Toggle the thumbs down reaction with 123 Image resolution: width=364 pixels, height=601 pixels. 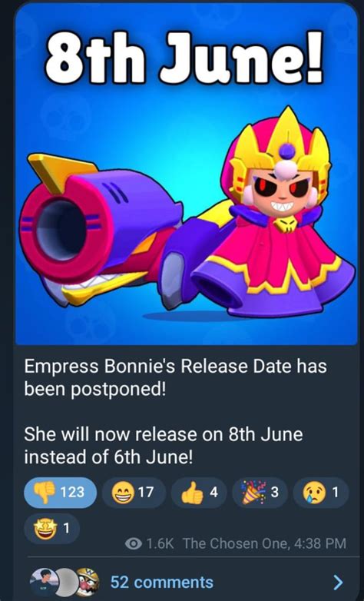pos(60,492)
